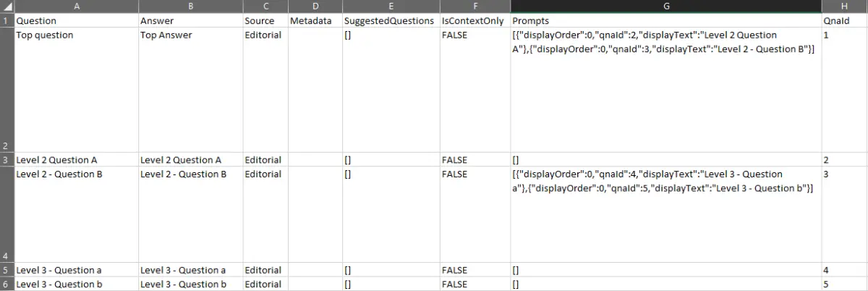Select column D header
This screenshot has width=868, height=291.
click(314, 7)
